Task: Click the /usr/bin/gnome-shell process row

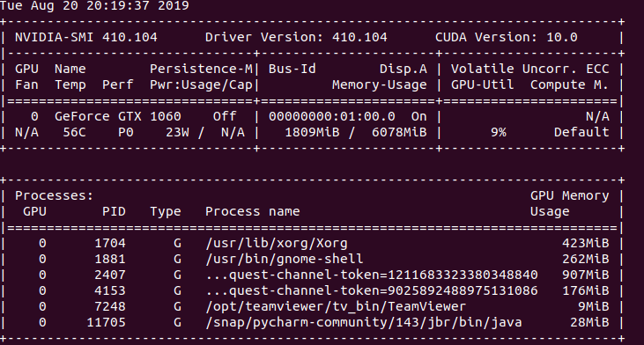Action: [x=312, y=260]
